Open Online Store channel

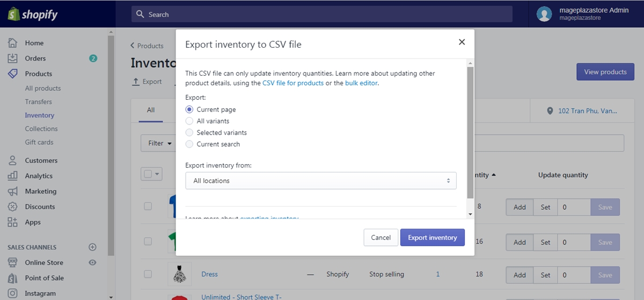(x=44, y=262)
